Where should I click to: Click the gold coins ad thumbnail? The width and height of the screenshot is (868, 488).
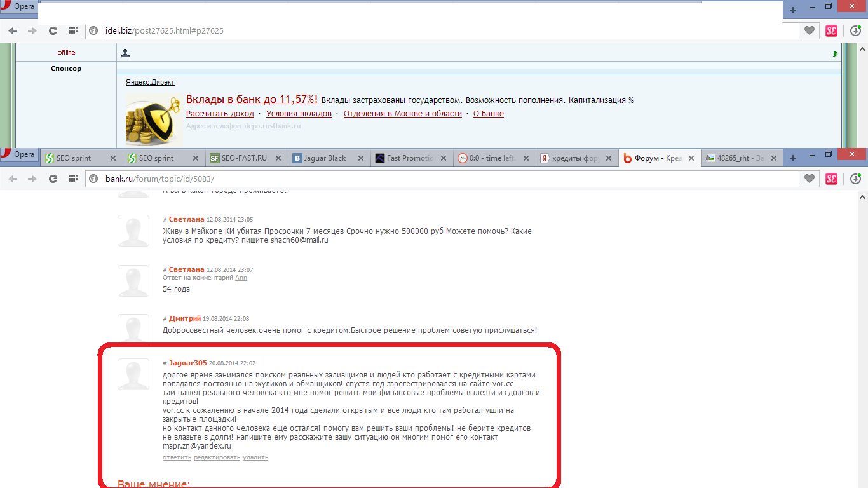point(154,119)
